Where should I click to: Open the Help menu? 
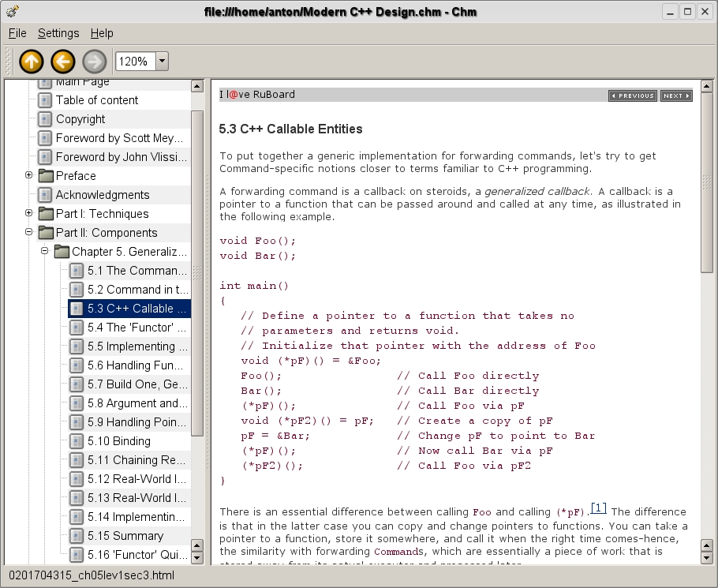pyautogui.click(x=102, y=33)
